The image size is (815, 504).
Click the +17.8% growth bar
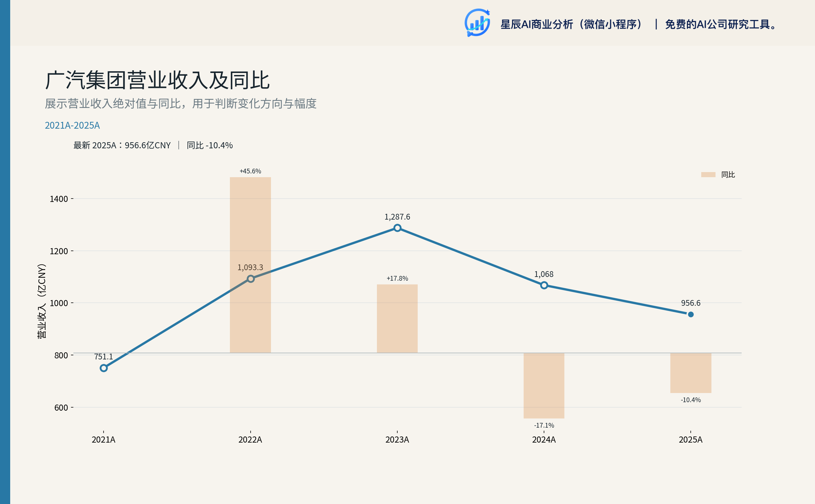(x=397, y=319)
